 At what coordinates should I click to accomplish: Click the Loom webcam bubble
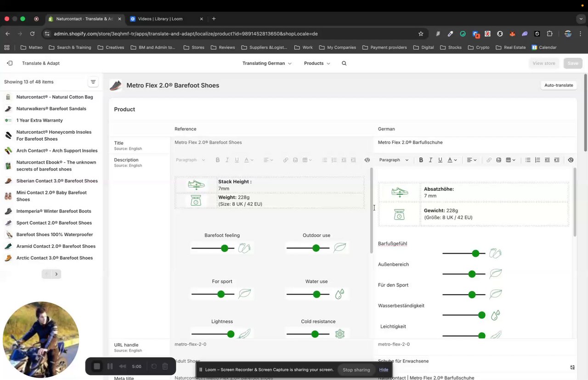pyautogui.click(x=41, y=340)
